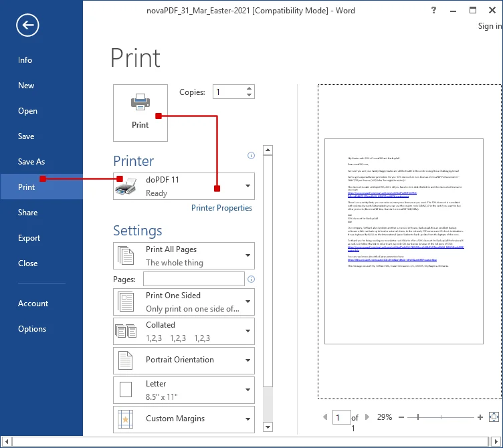
Task: Click the Print One Sided page icon
Action: click(x=126, y=302)
